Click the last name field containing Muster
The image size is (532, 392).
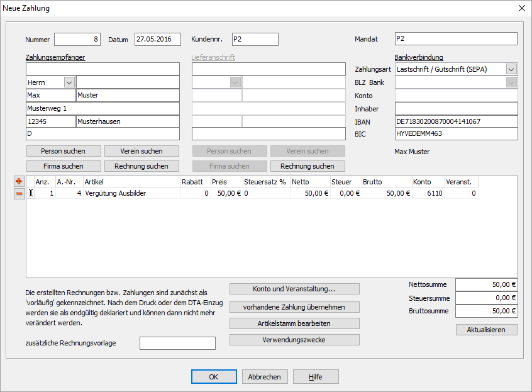[x=128, y=96]
